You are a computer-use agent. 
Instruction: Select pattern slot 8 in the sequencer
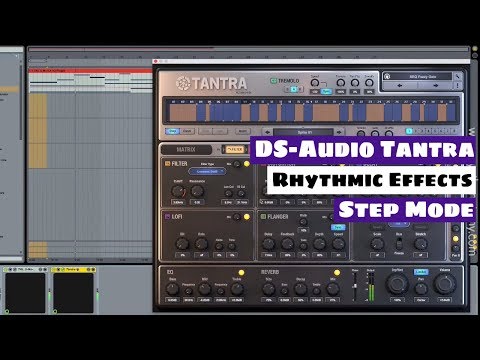pyautogui.click(x=454, y=131)
